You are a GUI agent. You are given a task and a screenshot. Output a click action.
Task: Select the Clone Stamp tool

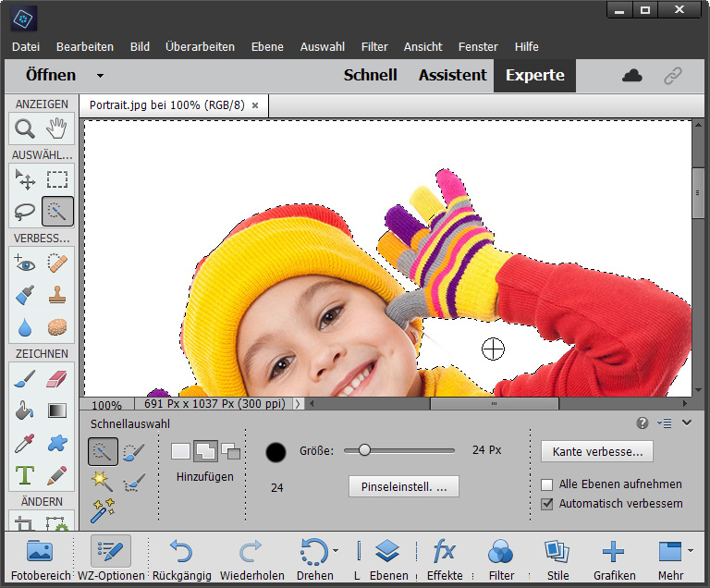(x=57, y=296)
